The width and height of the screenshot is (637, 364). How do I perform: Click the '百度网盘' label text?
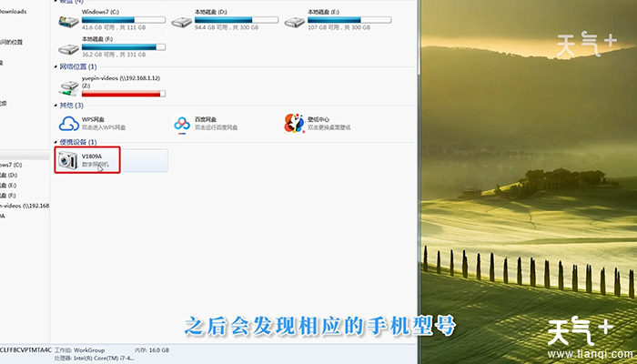(206, 119)
